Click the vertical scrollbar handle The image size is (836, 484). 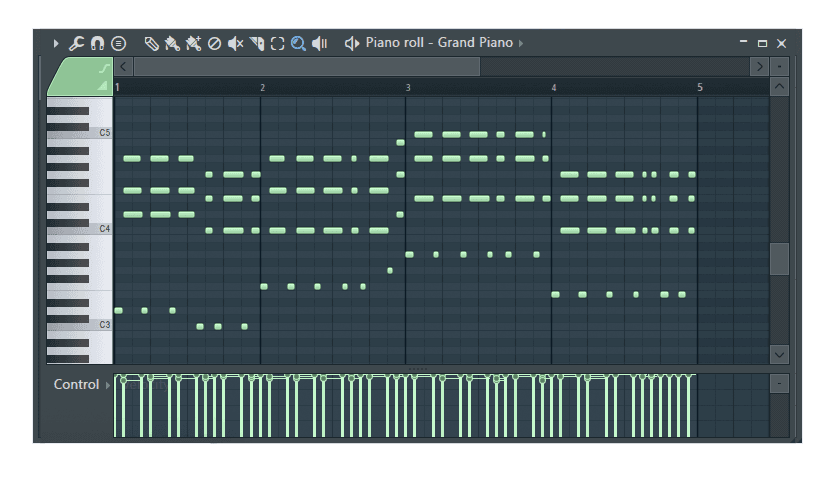pos(779,258)
